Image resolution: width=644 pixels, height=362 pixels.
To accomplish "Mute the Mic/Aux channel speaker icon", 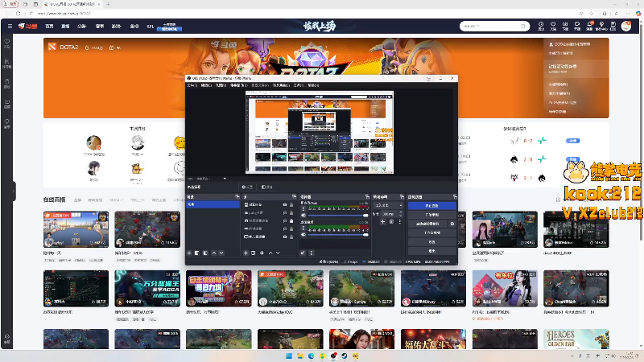I will click(303, 215).
